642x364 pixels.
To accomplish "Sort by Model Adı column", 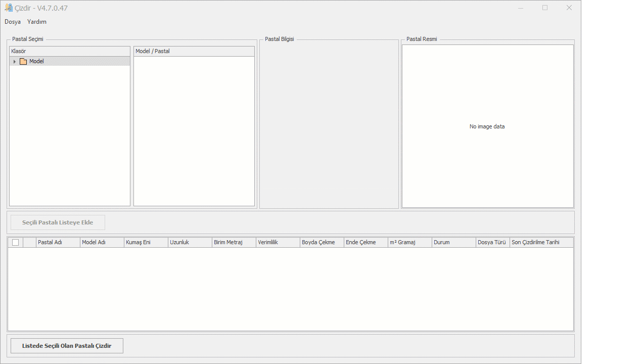I will pyautogui.click(x=102, y=243).
